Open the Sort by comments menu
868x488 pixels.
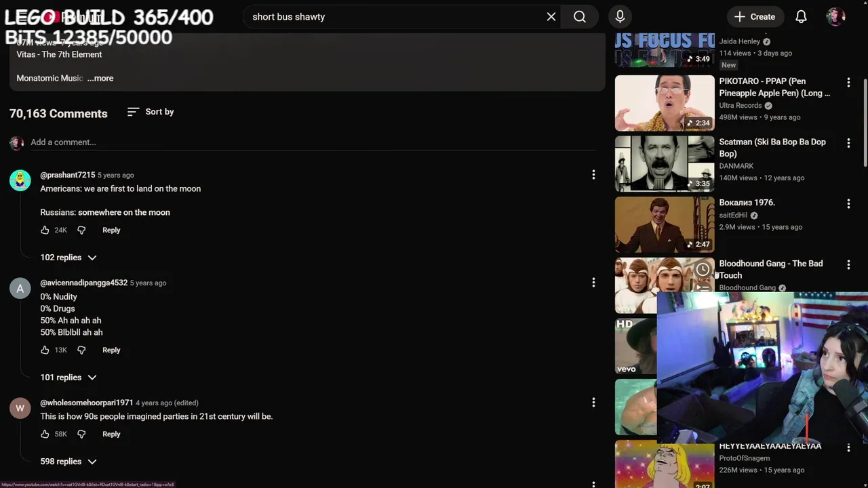pyautogui.click(x=151, y=112)
